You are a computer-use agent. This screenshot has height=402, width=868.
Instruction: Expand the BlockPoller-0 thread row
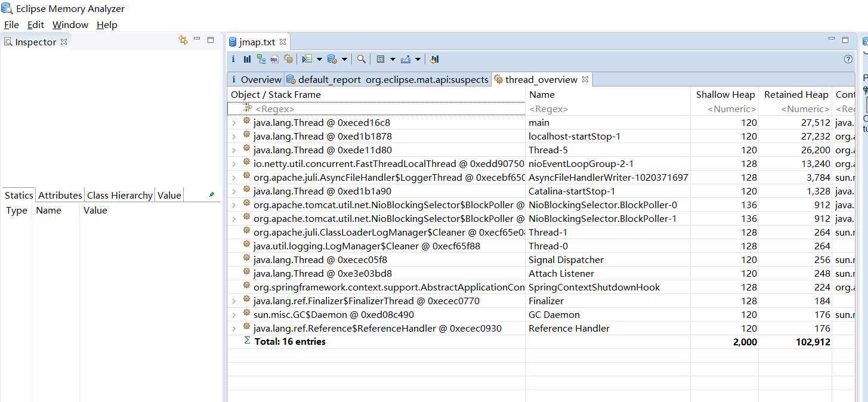point(234,205)
